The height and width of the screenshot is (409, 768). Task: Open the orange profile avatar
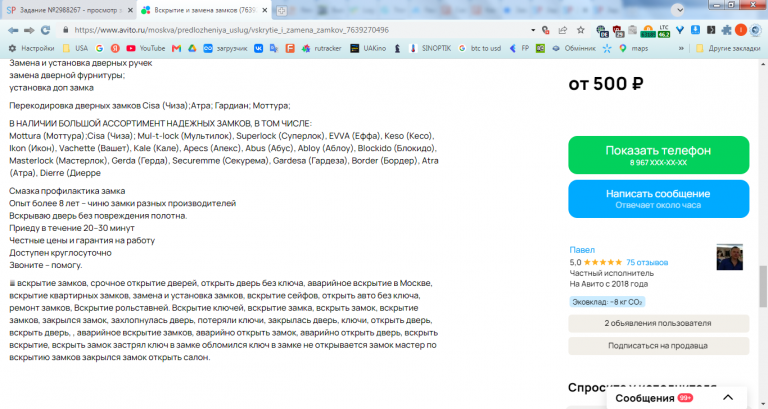tap(741, 30)
